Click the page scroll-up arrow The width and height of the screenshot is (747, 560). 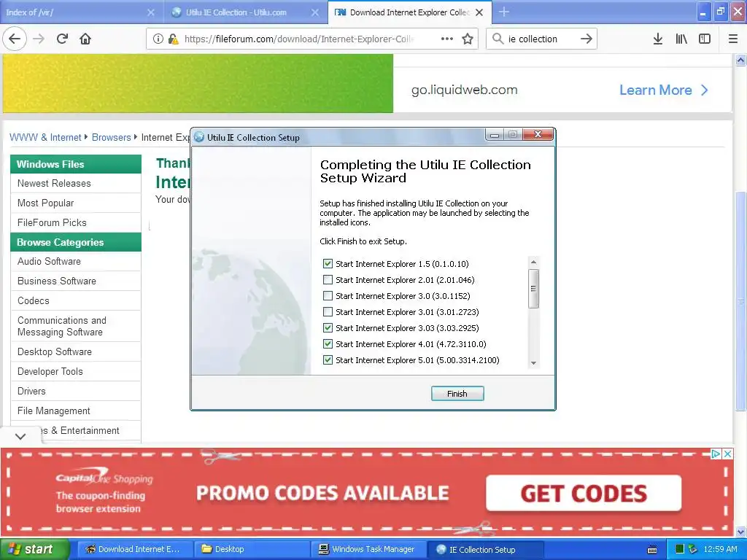(x=740, y=60)
